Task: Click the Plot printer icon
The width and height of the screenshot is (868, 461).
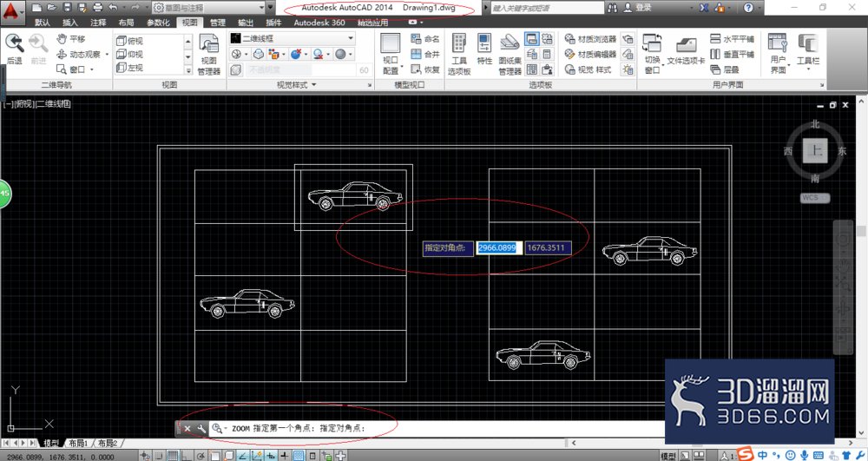Action: coord(98,8)
